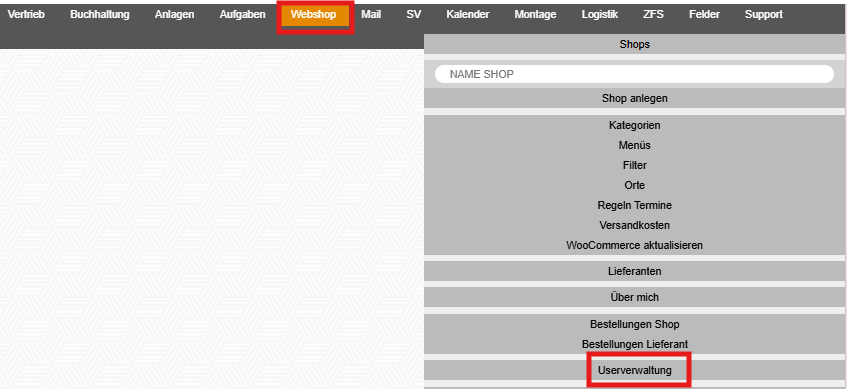The image size is (847, 389).
Task: Open Versandkosten settings
Action: 635,225
